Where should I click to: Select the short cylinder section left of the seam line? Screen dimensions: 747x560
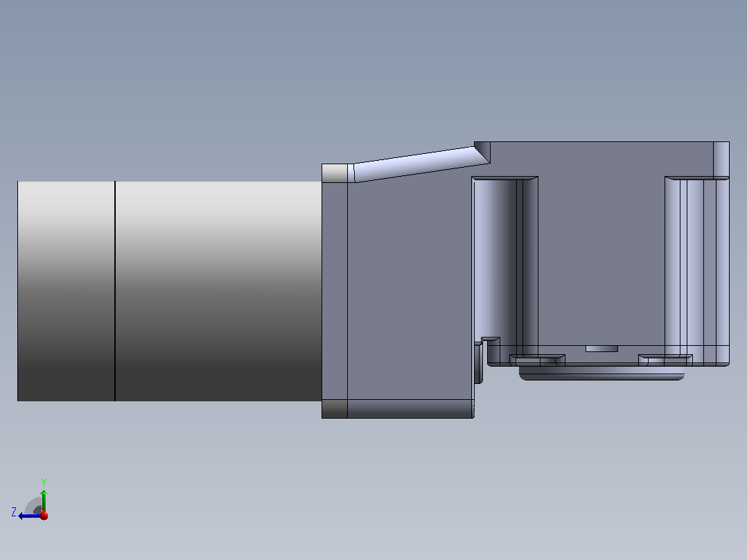[67, 290]
